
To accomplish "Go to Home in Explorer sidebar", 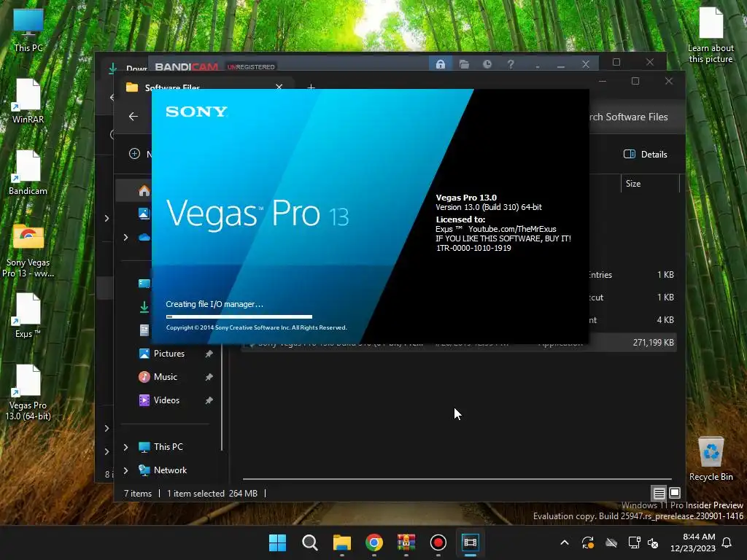I will (x=144, y=191).
